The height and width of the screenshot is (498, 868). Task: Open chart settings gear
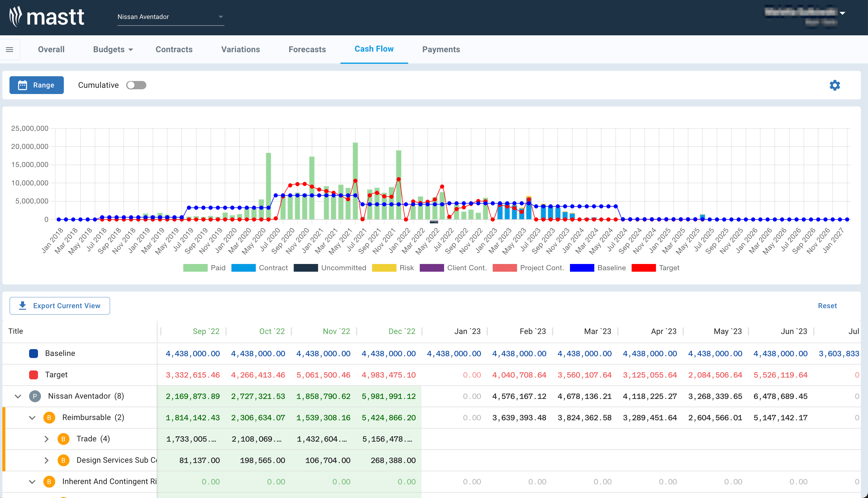tap(834, 85)
